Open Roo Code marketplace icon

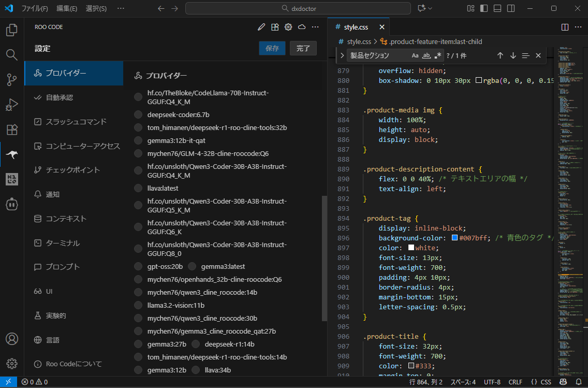(x=275, y=27)
